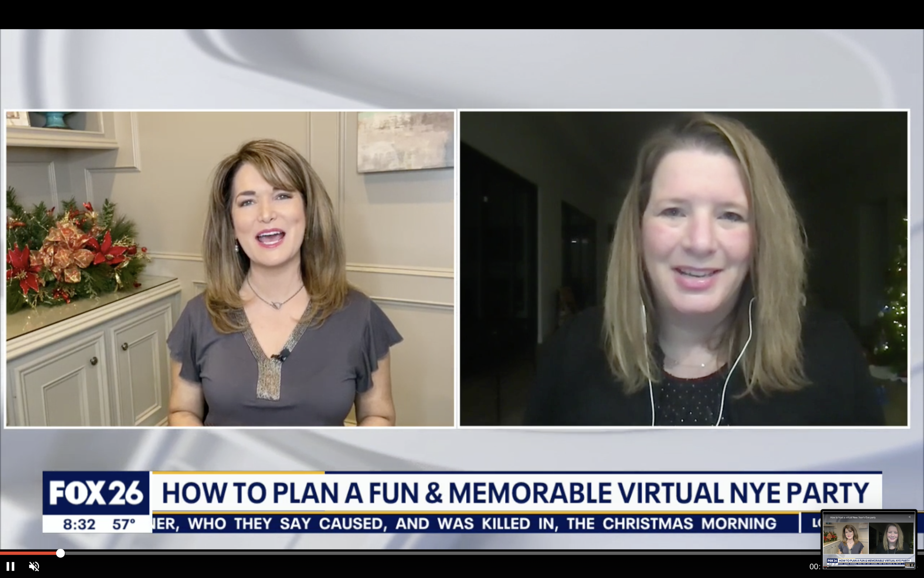Click the FOX 26 logo in the banner

click(x=96, y=493)
